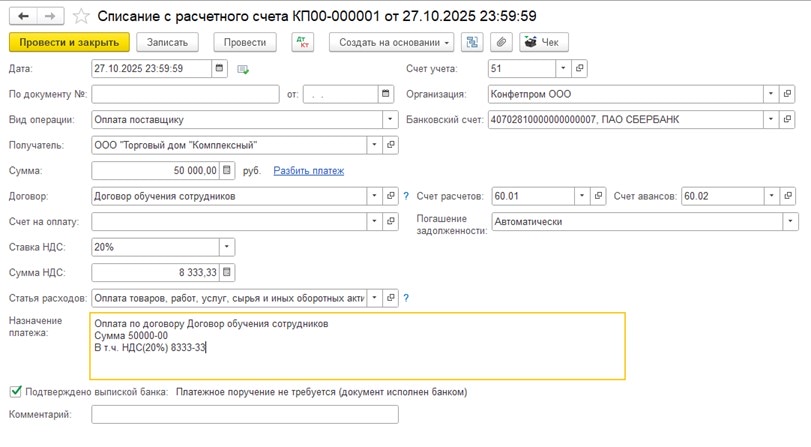Open calendar picker for Дата field
This screenshot has width=811, height=447.
(x=219, y=68)
